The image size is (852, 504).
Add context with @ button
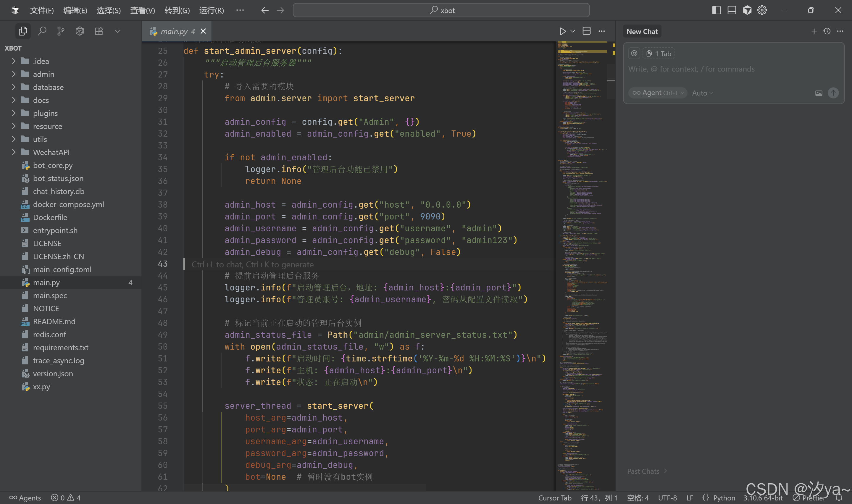(x=634, y=53)
